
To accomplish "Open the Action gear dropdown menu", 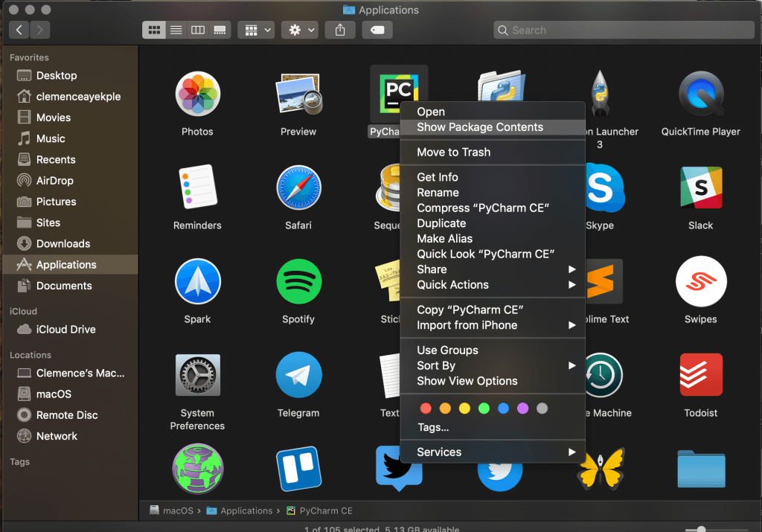I will pyautogui.click(x=302, y=30).
